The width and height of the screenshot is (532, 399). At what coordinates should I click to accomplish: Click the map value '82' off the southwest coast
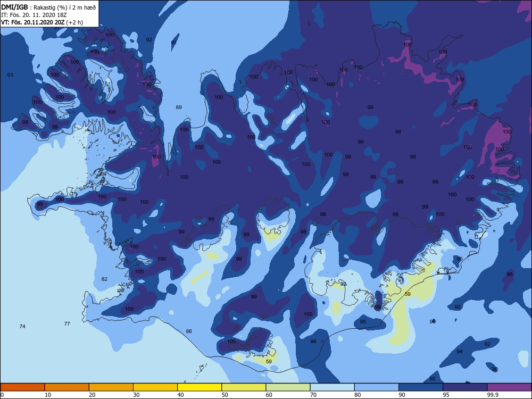(104, 279)
